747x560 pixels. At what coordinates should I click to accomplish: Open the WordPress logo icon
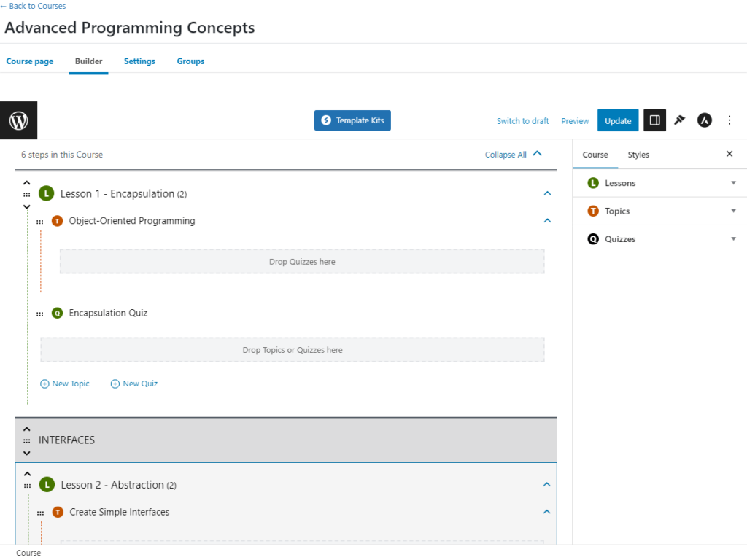coord(18,120)
